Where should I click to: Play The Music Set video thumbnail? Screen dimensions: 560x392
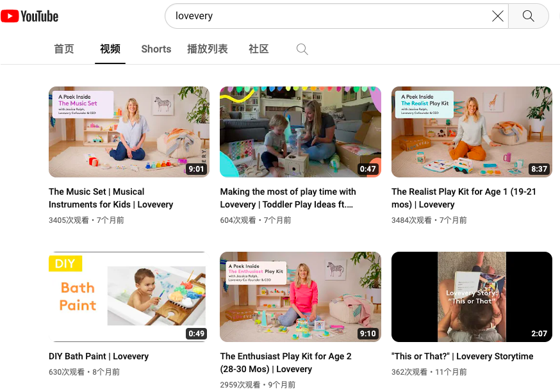pyautogui.click(x=129, y=132)
